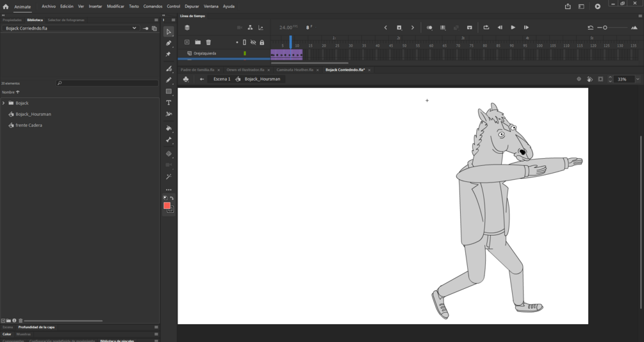Toggle lock for all layers

pyautogui.click(x=261, y=42)
